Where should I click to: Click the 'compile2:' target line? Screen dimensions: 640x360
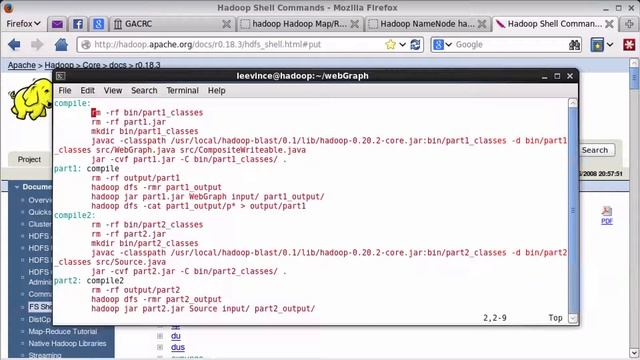[x=74, y=215]
